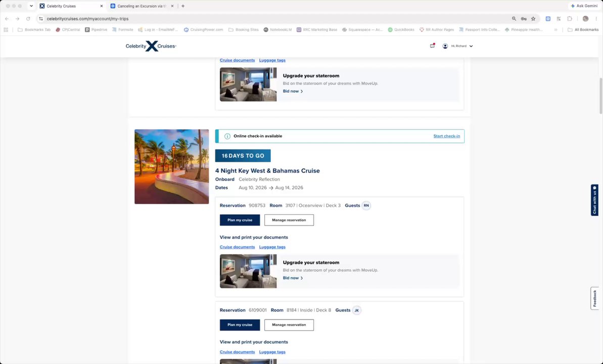The width and height of the screenshot is (603, 364).
Task: Click the blue extension icon in toolbar
Action: [x=548, y=19]
